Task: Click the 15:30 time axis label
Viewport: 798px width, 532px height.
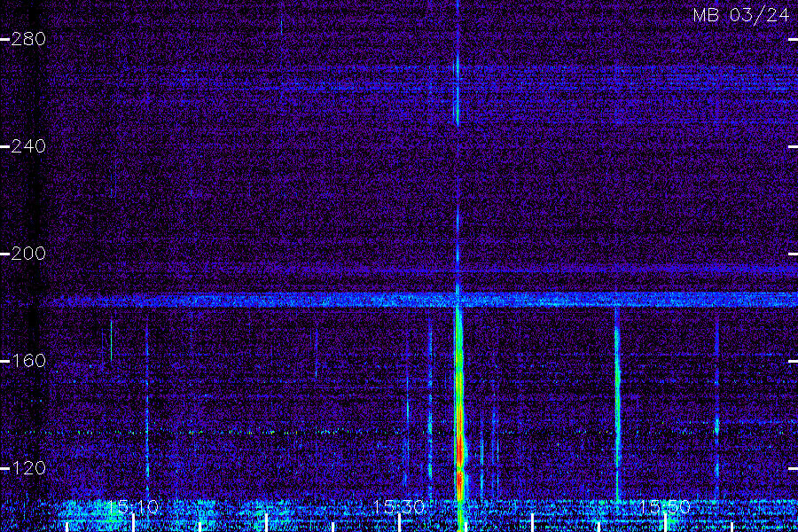Action: (x=399, y=507)
